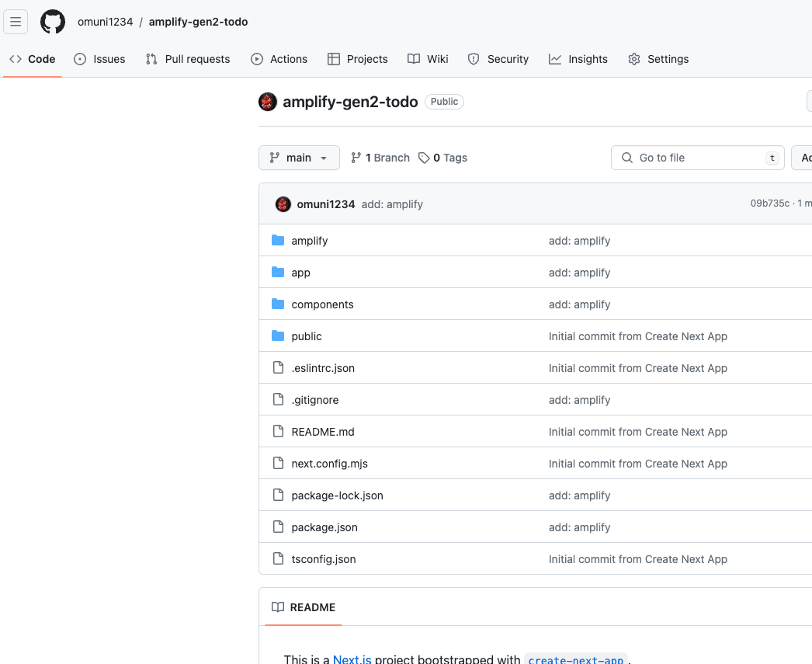The height and width of the screenshot is (664, 812).
Task: Open amplify folder's 'add: amplify' commit message
Action: coord(579,241)
